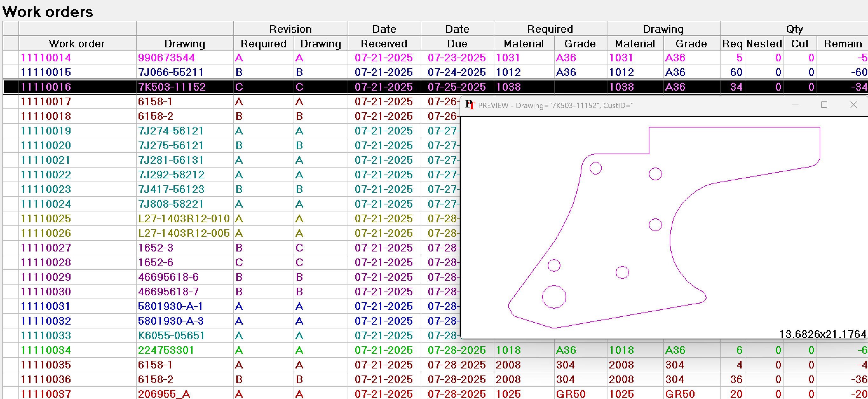Select work order 11110015
Screen dimensions: 868x399
click(46, 72)
